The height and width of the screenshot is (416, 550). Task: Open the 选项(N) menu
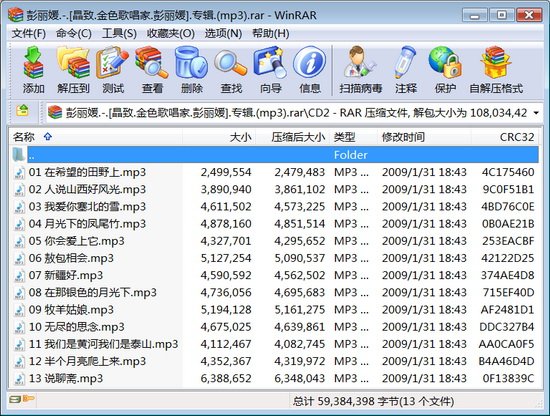223,34
